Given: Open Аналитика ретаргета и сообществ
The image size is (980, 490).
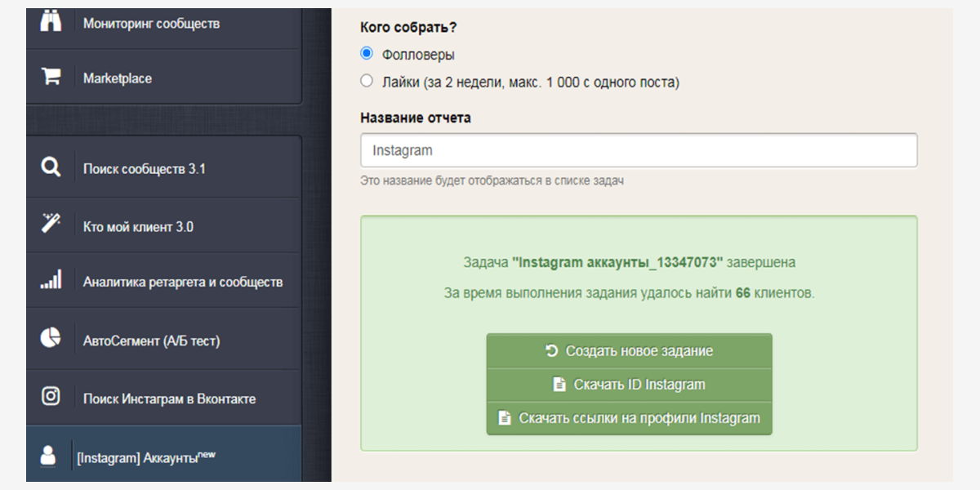Looking at the screenshot, I should 164,282.
